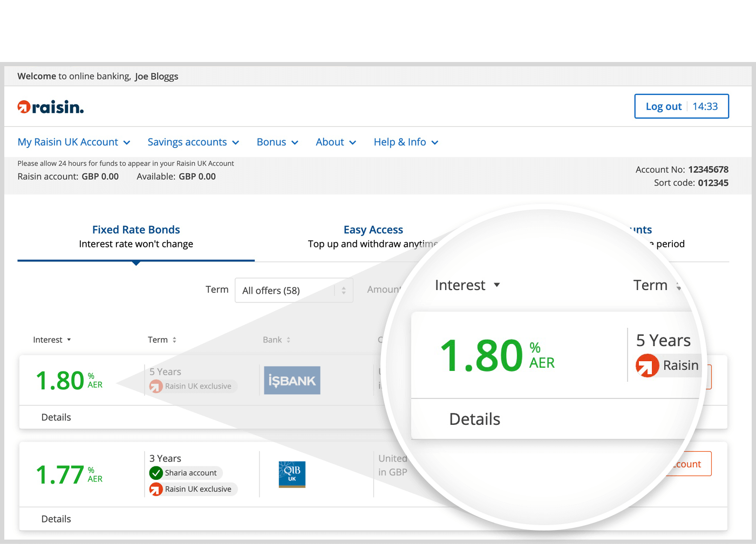Click the QIB UK bank logo
This screenshot has width=756, height=544.
292,474
